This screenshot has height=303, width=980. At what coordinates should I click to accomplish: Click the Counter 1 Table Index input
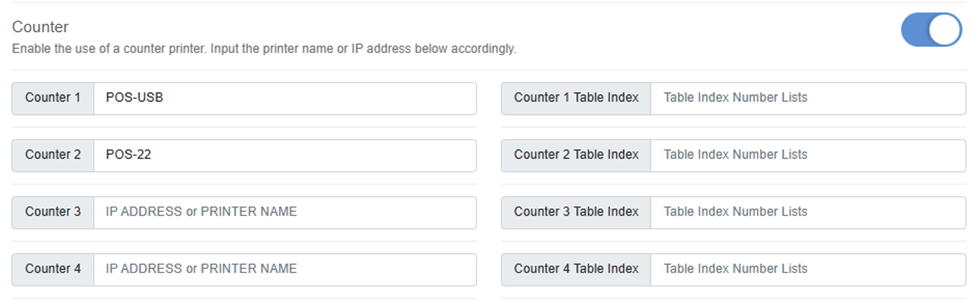coord(808,98)
